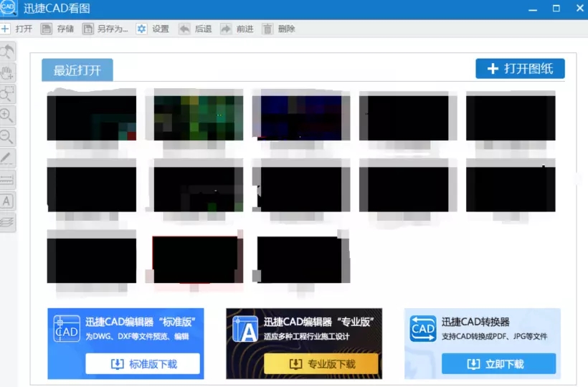Click the yellow 专业版下载 button
Screen dimensions: 588x387
pyautogui.click(x=321, y=364)
